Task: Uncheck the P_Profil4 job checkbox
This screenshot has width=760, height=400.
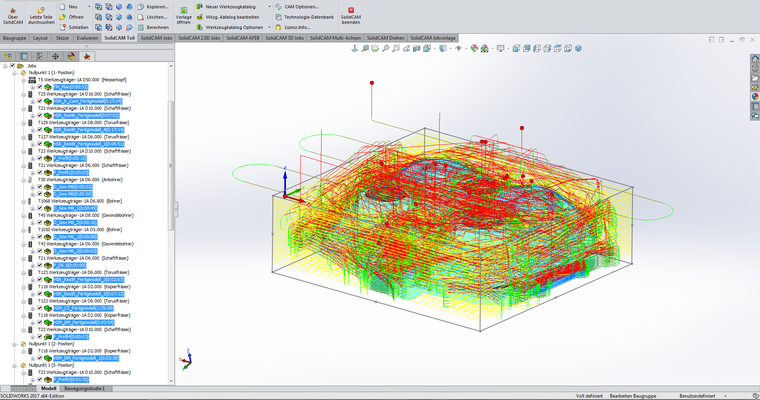Action: tap(40, 336)
